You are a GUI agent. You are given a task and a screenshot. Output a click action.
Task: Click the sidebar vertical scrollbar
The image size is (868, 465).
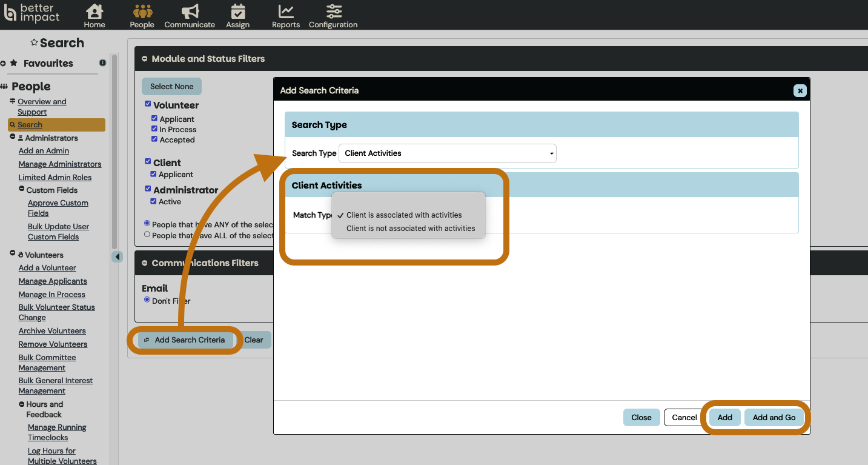(114, 152)
